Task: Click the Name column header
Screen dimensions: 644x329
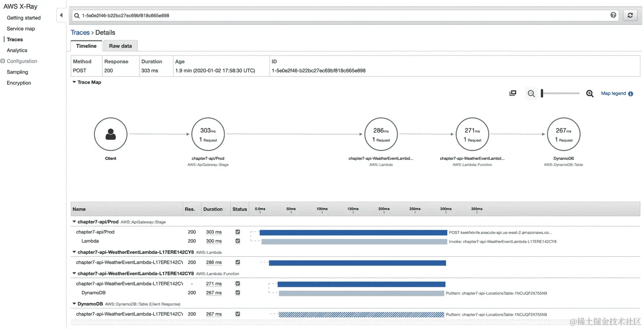Action: click(79, 209)
